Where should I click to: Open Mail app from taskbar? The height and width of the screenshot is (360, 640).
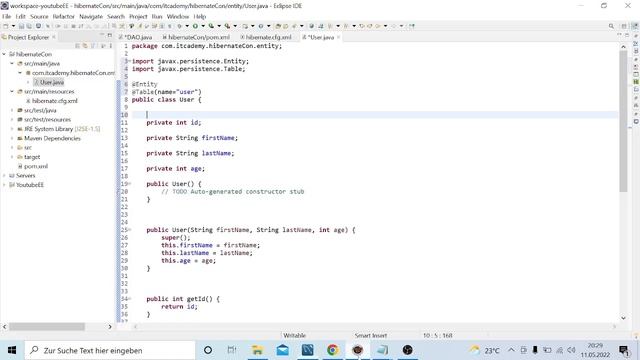(x=282, y=350)
